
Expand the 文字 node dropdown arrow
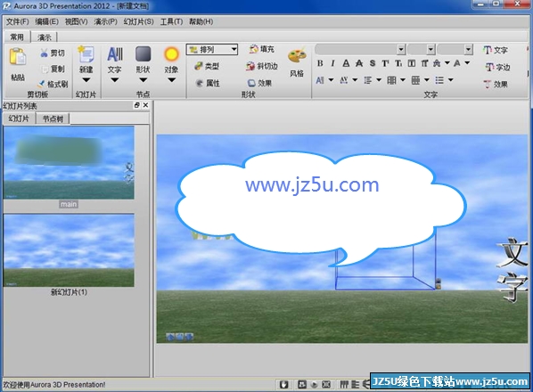(x=115, y=80)
